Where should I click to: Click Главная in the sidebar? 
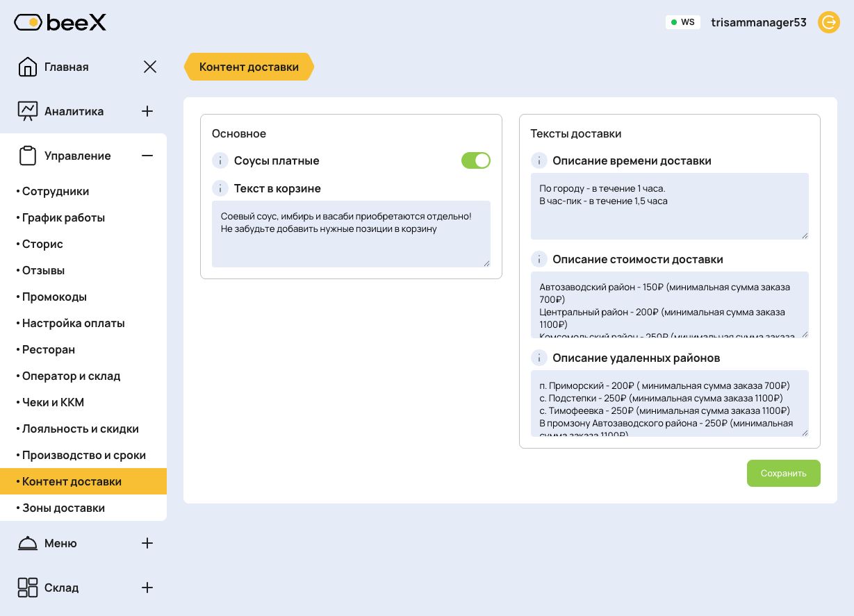click(67, 67)
